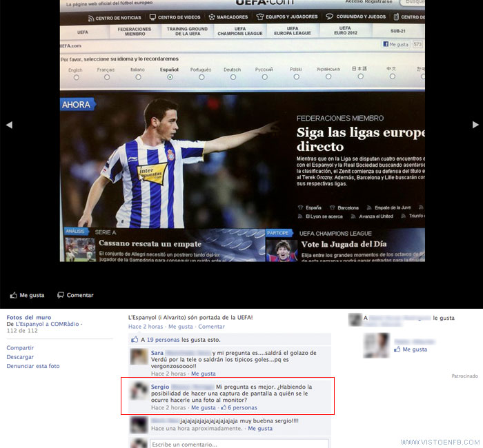The width and height of the screenshot is (483, 448).
Task: Open Sergio's profile name link
Action: pyautogui.click(x=160, y=387)
